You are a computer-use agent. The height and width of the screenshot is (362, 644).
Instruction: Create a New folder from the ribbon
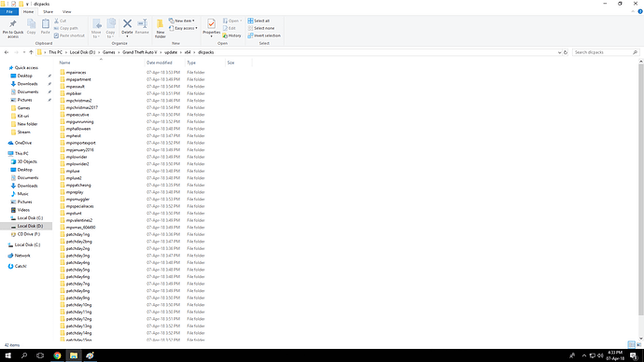161,29
